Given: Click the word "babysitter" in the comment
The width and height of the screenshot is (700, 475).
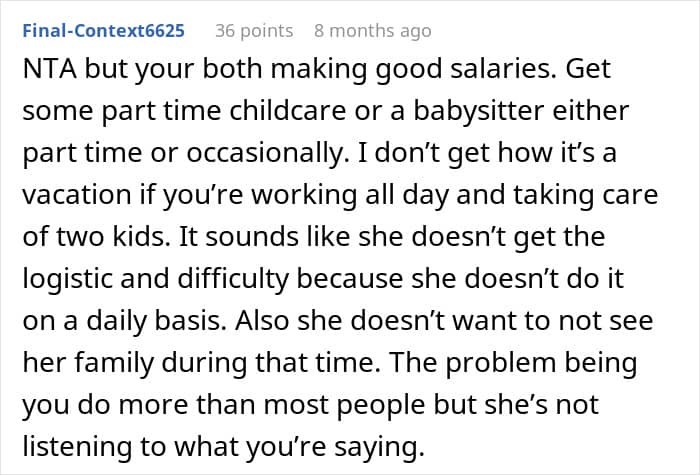Looking at the screenshot, I should coord(479,112).
